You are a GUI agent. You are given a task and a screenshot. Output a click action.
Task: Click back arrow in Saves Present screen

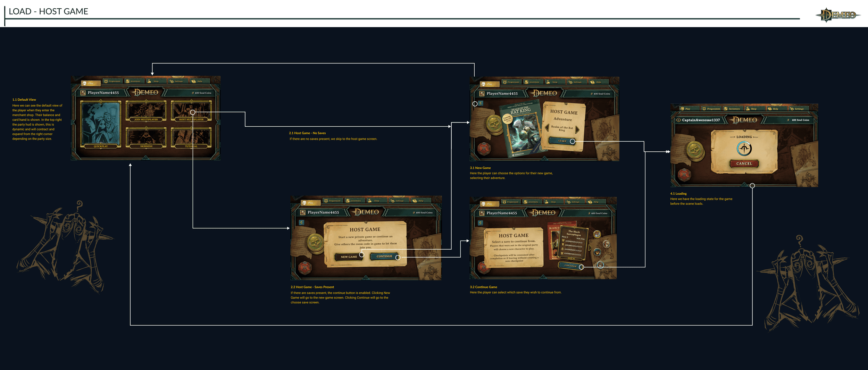tap(301, 222)
